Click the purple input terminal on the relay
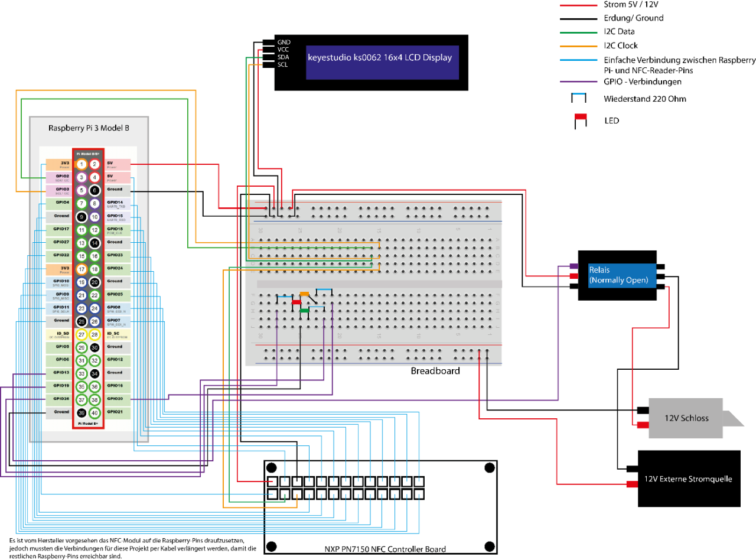 (573, 266)
